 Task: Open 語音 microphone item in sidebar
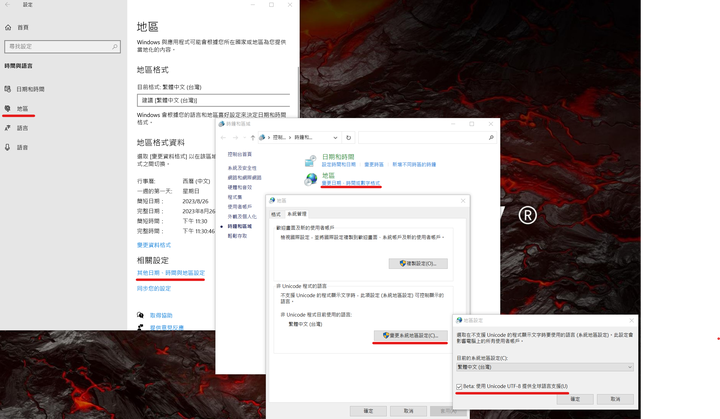[x=22, y=147]
